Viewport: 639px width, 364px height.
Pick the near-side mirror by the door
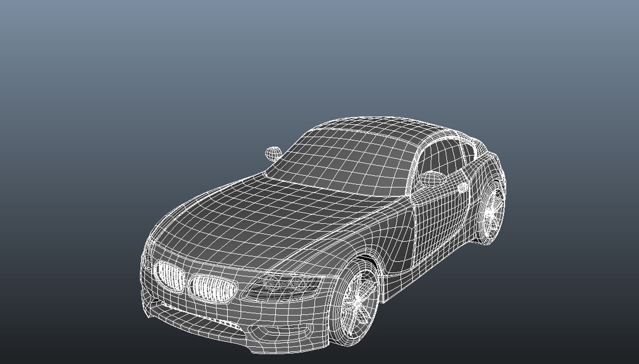pos(432,179)
